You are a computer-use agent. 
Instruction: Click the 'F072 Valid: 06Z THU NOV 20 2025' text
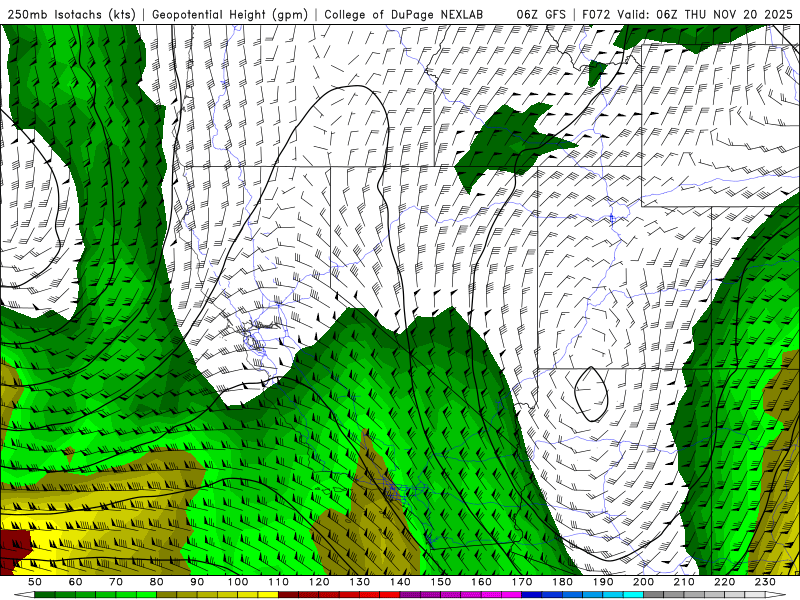pos(687,14)
